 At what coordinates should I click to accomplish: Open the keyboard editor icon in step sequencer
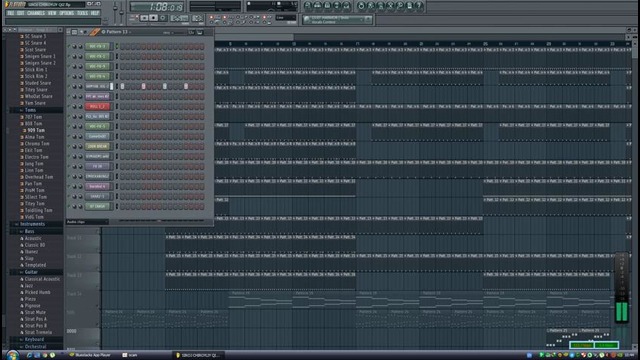pyautogui.click(x=200, y=32)
